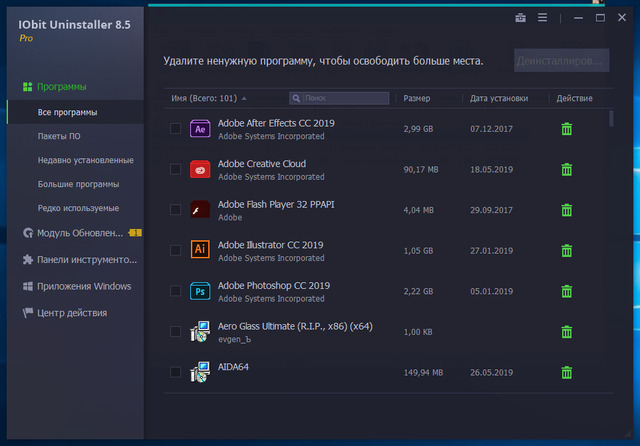The width and height of the screenshot is (640, 446).
Task: Open the toolbox icon in title bar
Action: 520,18
